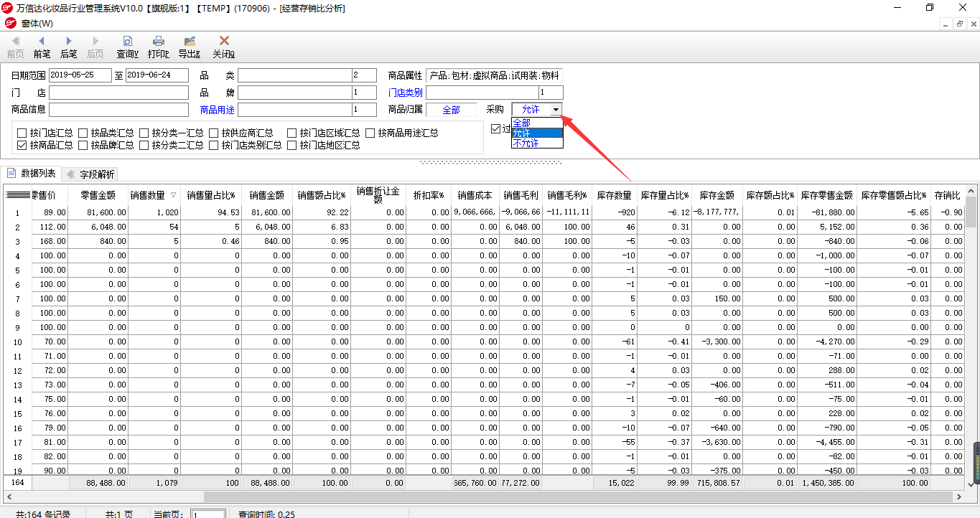Click the 门店类别 blue link label
The width and height of the screenshot is (980, 518).
point(405,93)
